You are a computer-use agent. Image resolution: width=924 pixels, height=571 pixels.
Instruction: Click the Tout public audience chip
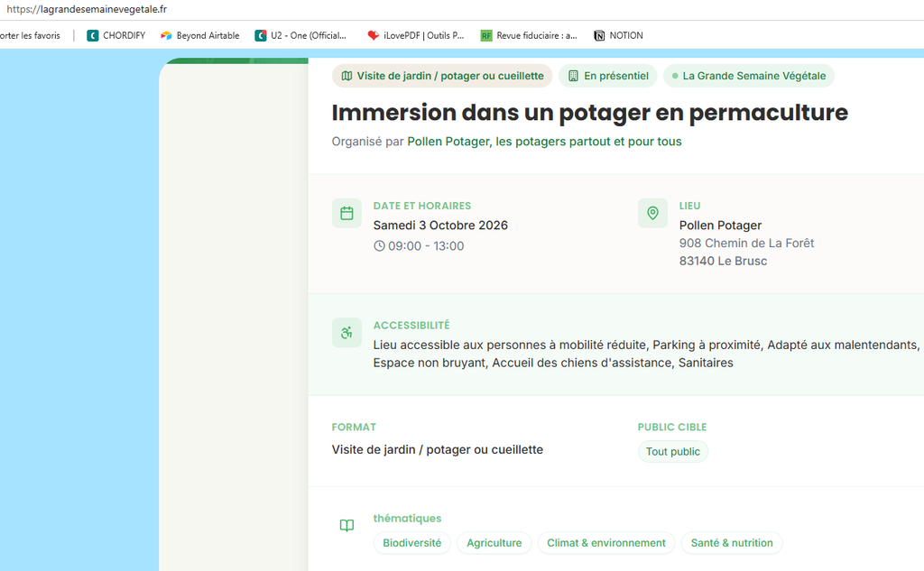tap(673, 451)
